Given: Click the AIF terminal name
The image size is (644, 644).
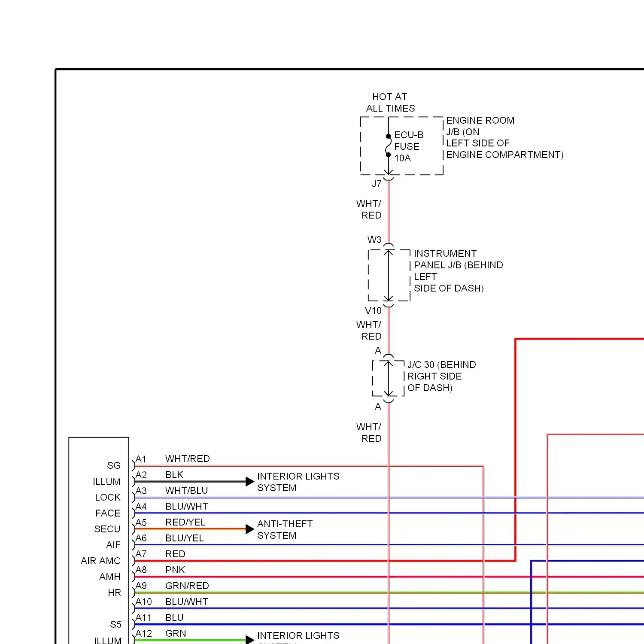Looking at the screenshot, I should pos(113,545).
